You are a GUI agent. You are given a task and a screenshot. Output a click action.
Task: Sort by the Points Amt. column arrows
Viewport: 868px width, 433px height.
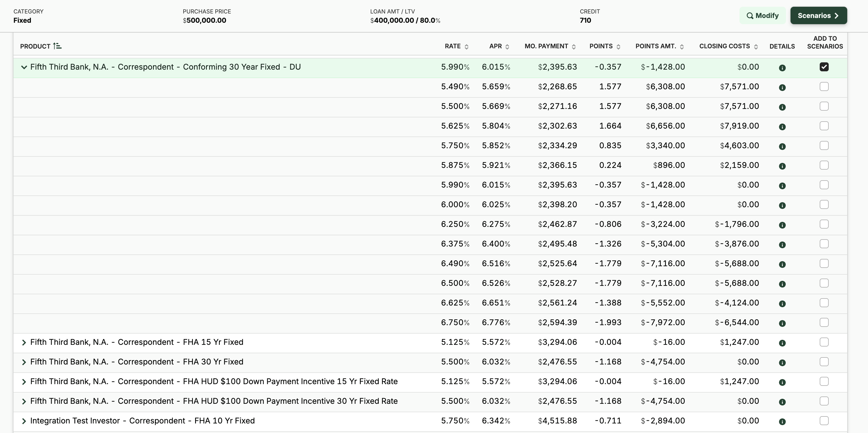[682, 47]
